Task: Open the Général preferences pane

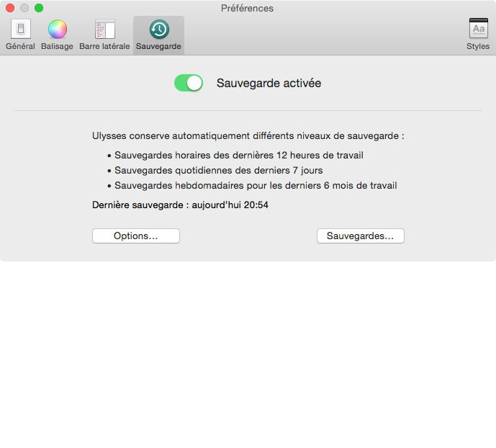Action: click(21, 35)
